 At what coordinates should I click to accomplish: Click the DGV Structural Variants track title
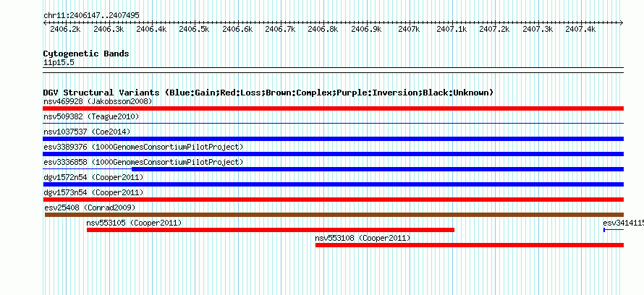click(x=268, y=93)
